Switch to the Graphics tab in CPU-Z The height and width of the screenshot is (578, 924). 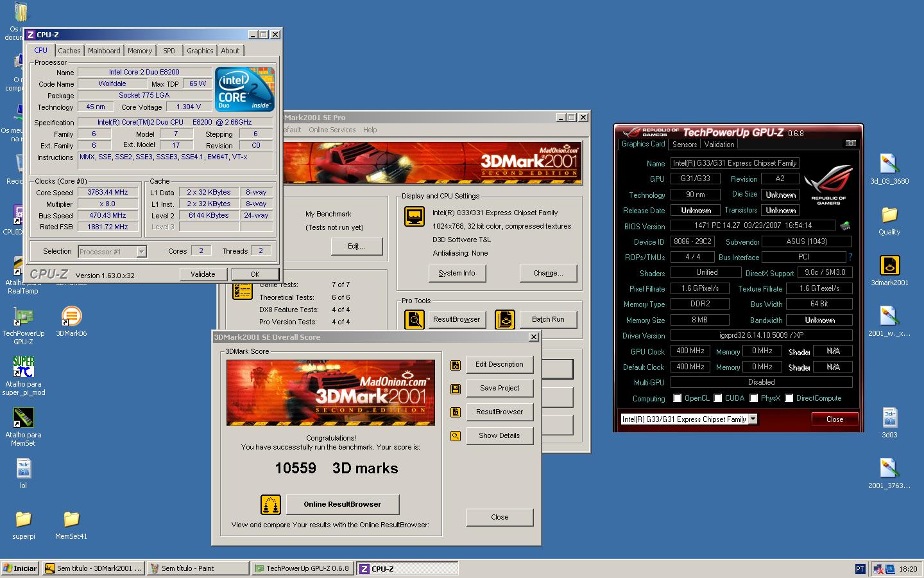tap(200, 51)
